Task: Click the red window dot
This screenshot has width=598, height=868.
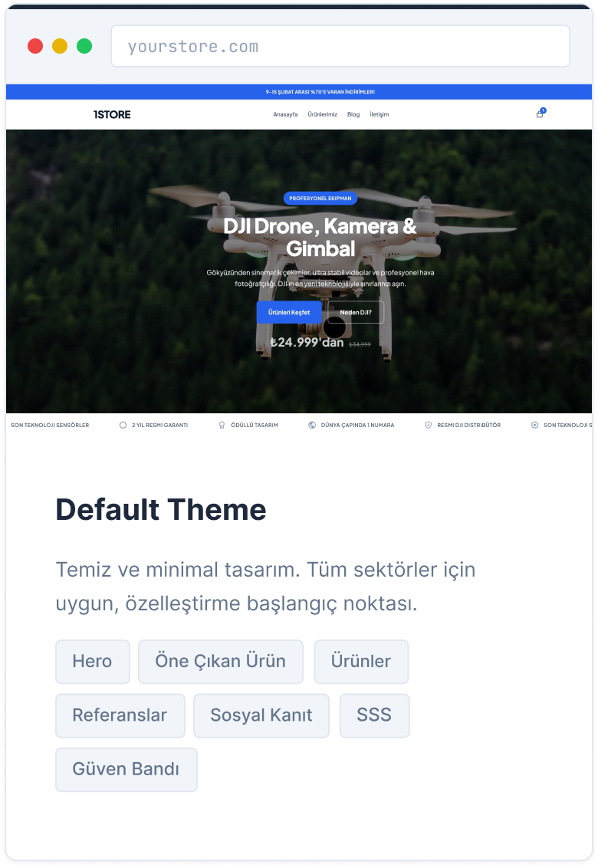Action: click(x=35, y=46)
